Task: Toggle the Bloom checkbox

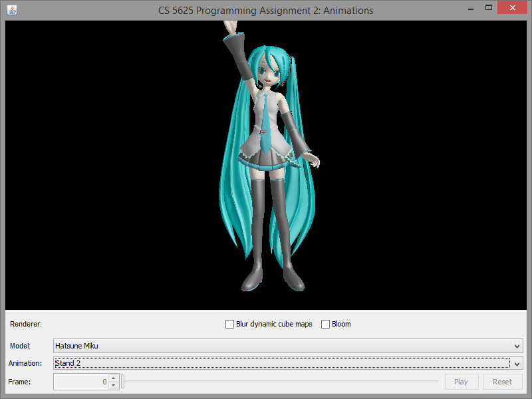Action: click(x=325, y=325)
